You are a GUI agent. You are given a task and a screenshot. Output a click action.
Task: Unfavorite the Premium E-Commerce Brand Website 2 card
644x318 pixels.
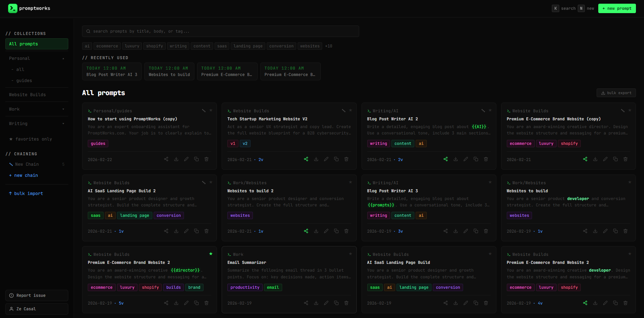pos(211,254)
